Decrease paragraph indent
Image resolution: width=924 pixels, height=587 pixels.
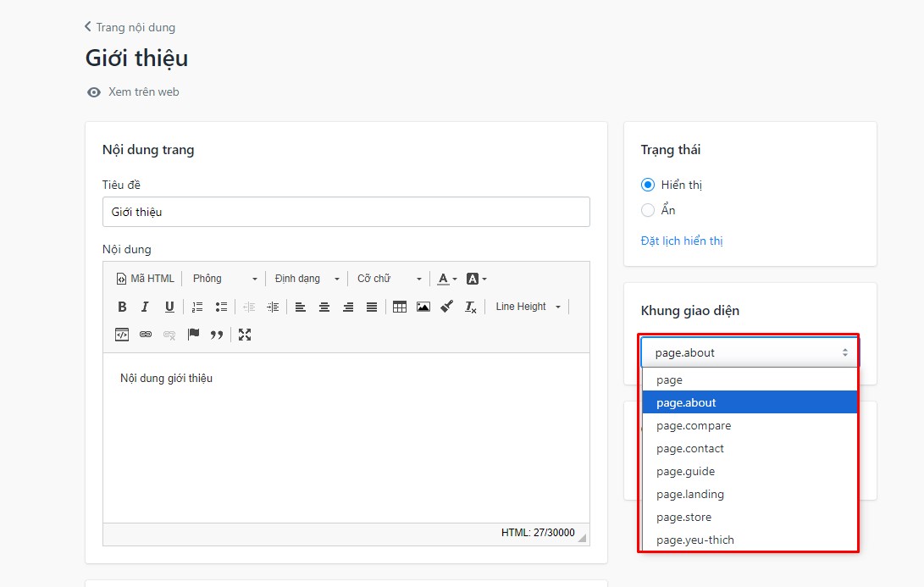(249, 307)
